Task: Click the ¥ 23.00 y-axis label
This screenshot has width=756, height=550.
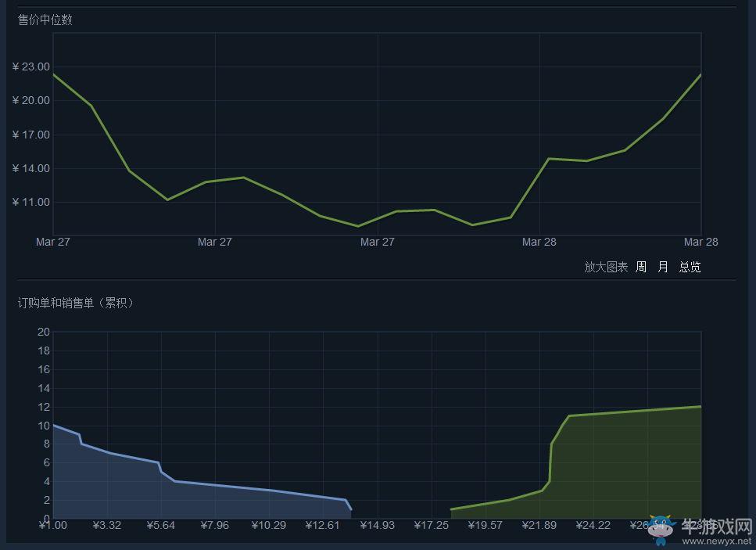Action: point(31,67)
